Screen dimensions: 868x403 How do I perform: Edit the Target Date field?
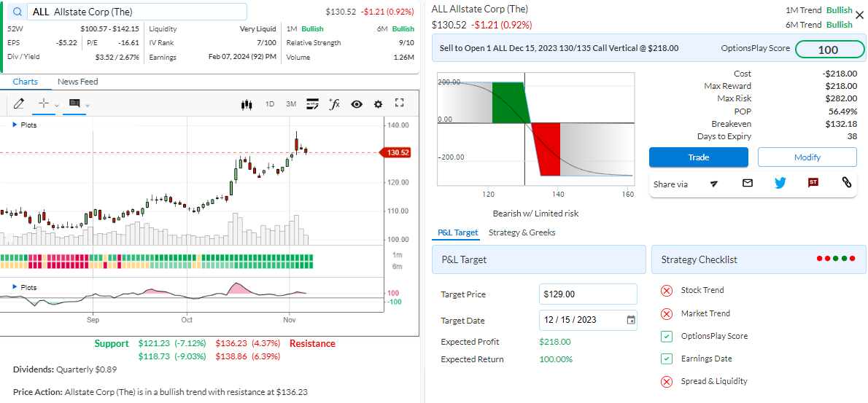pyautogui.click(x=588, y=320)
